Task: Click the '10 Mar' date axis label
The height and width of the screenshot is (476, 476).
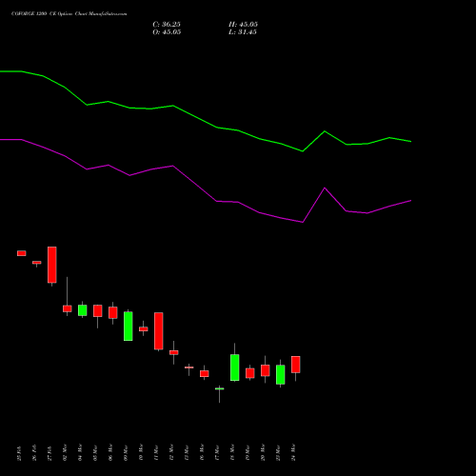Action: pyautogui.click(x=141, y=452)
